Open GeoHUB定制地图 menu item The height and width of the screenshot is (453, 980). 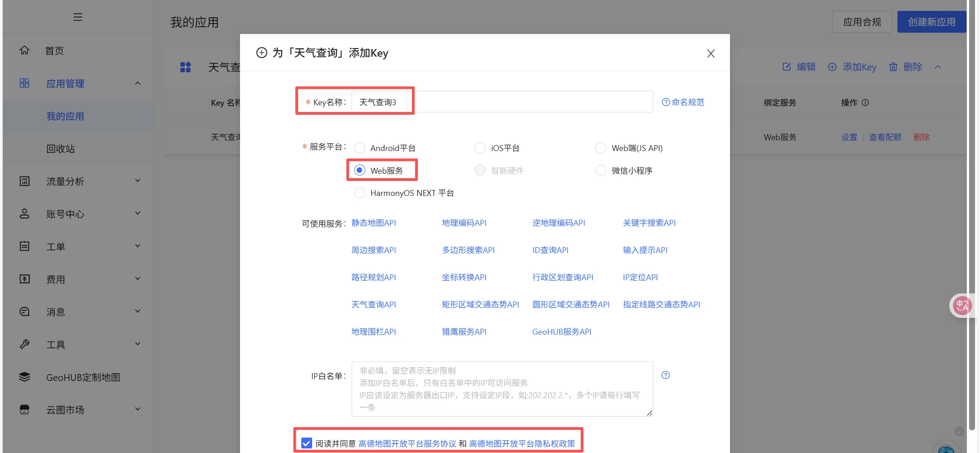coord(83,377)
